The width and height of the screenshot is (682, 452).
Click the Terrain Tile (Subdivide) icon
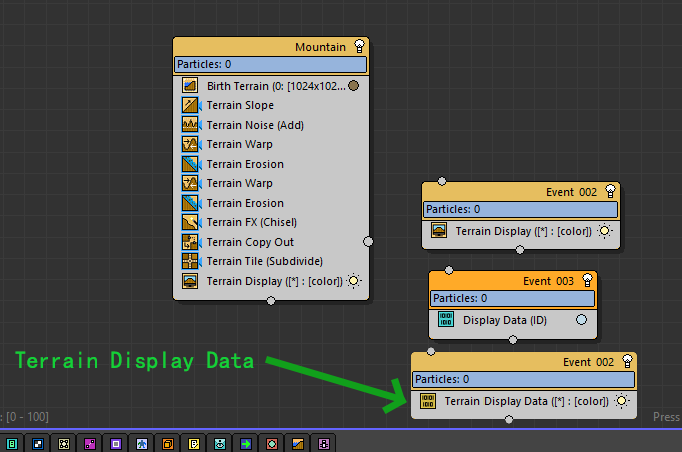click(190, 261)
